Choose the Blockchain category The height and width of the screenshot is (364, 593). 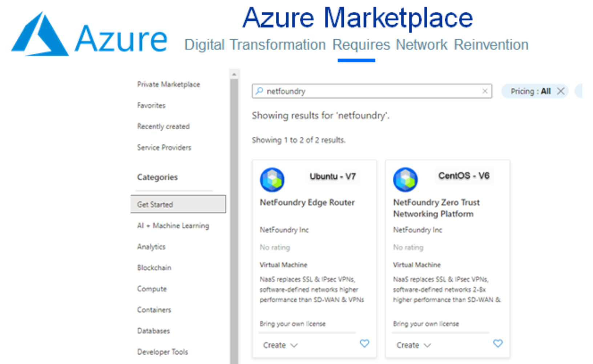click(154, 268)
